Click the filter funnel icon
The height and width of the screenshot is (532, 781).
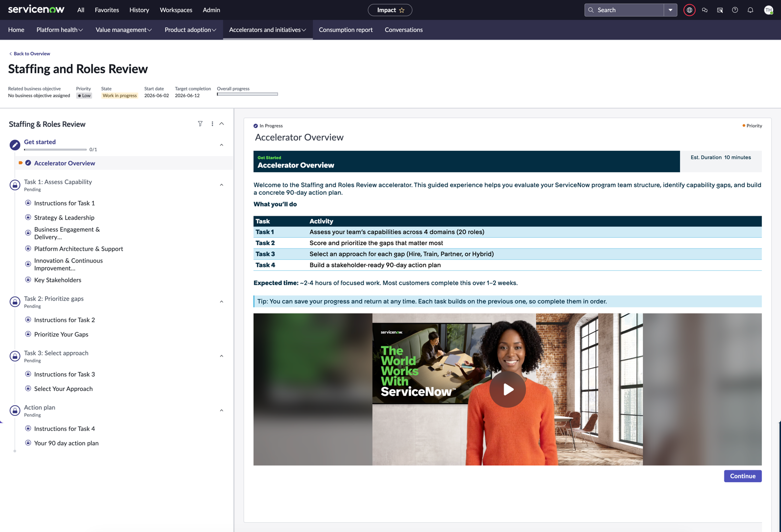200,124
